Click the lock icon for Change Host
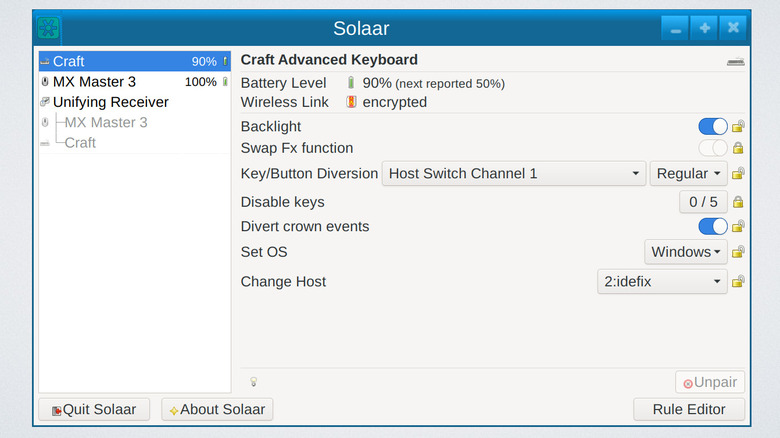 pyautogui.click(x=738, y=282)
